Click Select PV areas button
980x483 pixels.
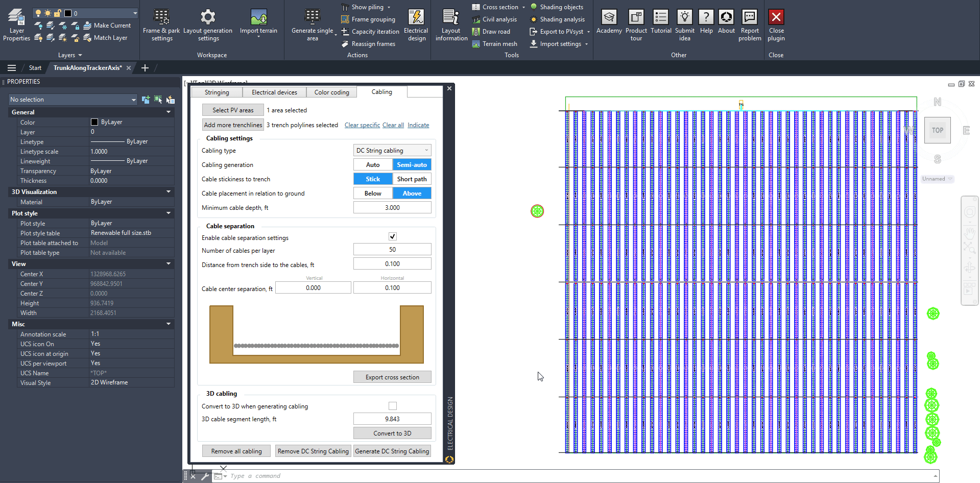(x=233, y=110)
